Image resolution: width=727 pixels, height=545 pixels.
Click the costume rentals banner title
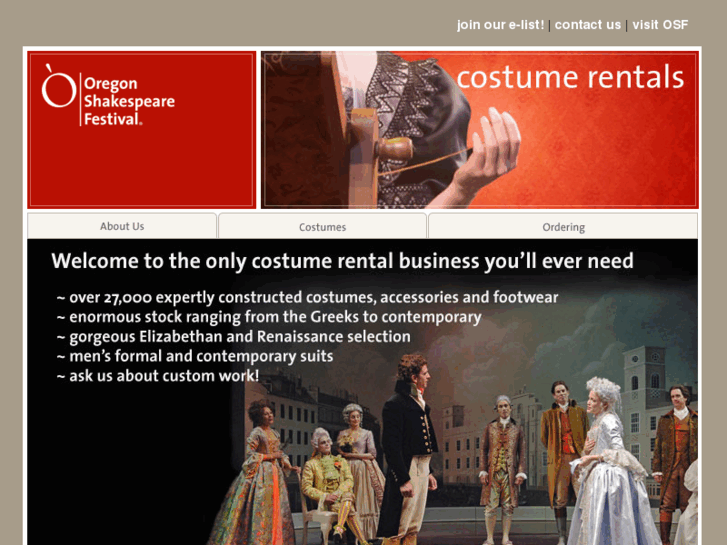pos(570,78)
